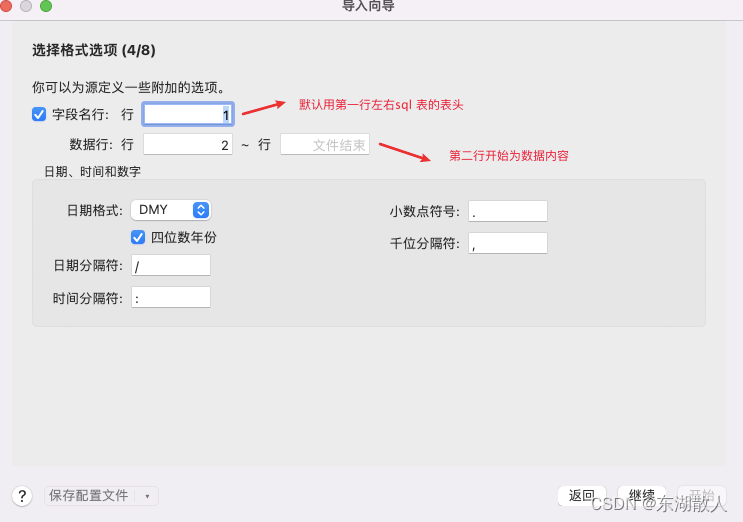Click the 数据行 starting row field
The width and height of the screenshot is (743, 522).
(188, 144)
